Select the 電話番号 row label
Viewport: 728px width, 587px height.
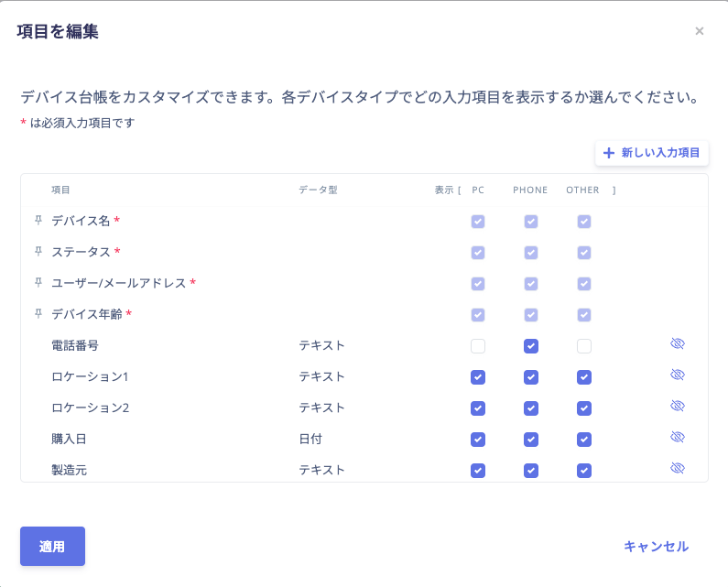(75, 345)
